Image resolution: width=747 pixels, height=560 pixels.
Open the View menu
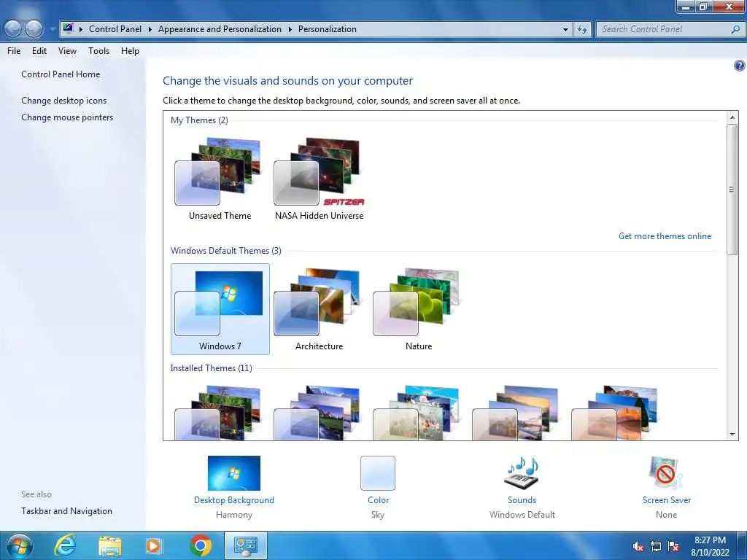click(x=67, y=51)
